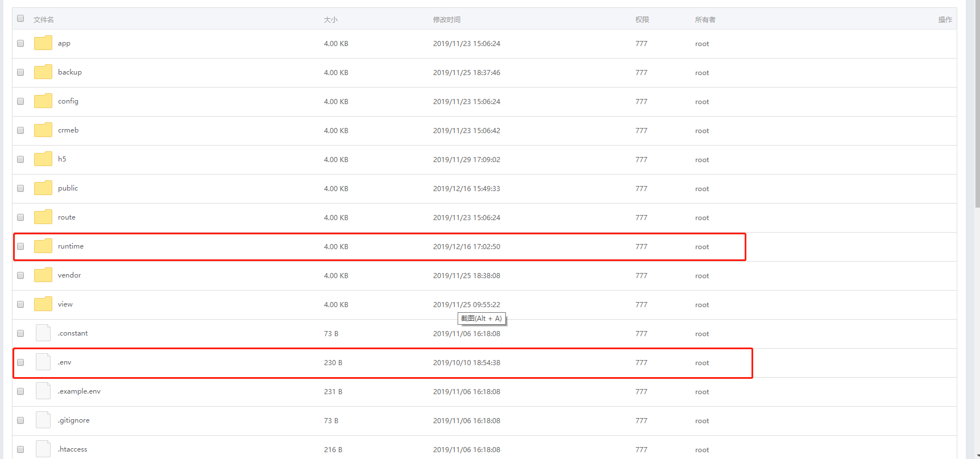Check the backup folder checkbox
The image size is (980, 459).
point(20,72)
